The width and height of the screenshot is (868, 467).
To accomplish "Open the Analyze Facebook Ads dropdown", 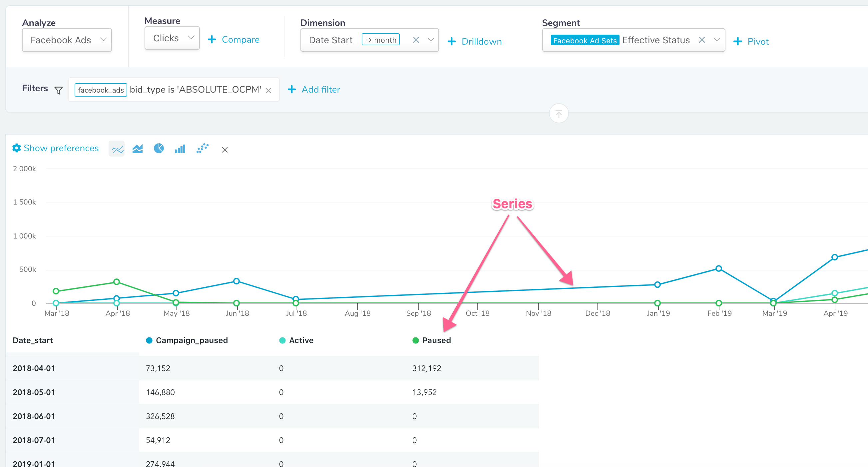I will [67, 40].
